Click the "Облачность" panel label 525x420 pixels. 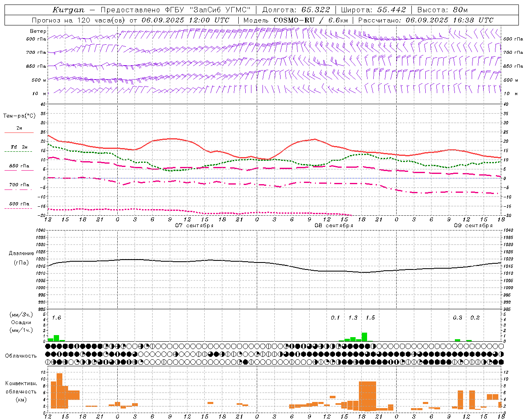21,356
